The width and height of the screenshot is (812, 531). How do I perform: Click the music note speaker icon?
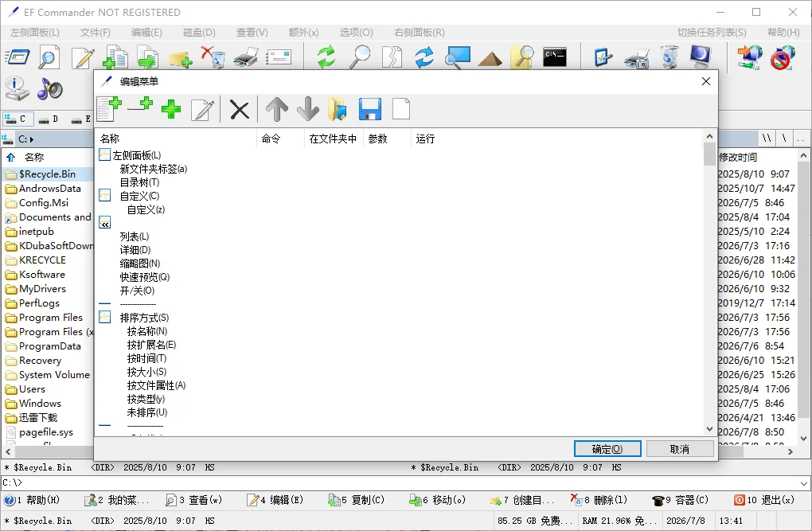point(49,88)
